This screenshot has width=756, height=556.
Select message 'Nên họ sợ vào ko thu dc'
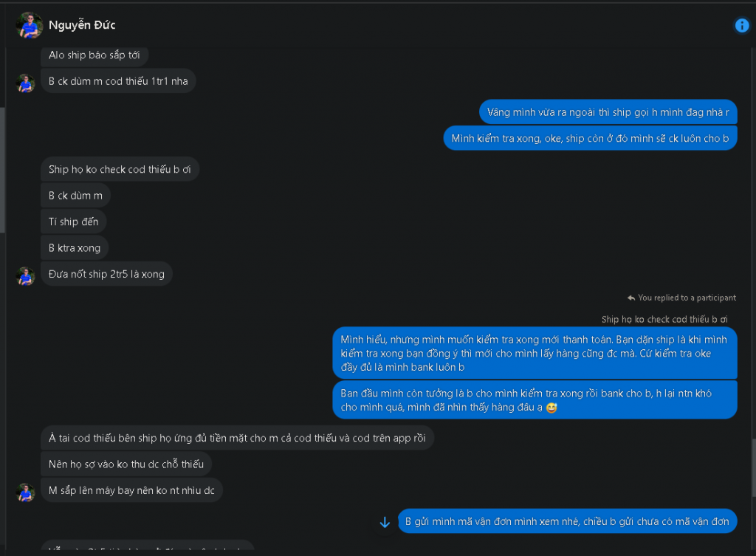[126, 464]
